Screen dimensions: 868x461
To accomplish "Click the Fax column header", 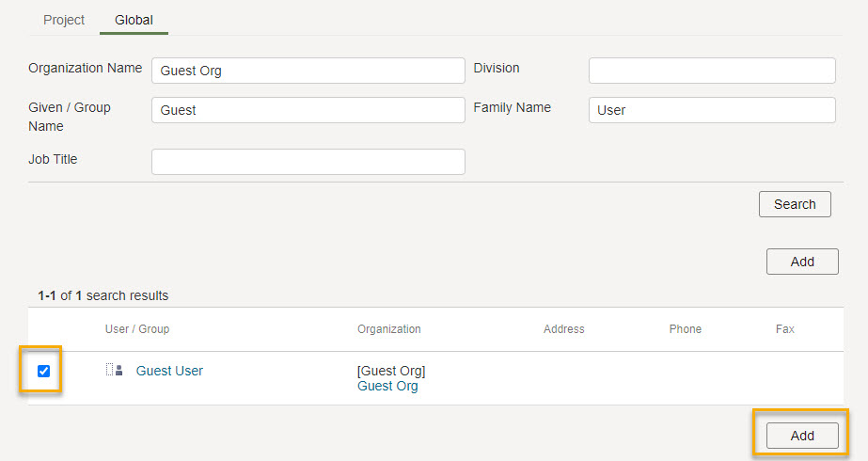I will point(784,329).
